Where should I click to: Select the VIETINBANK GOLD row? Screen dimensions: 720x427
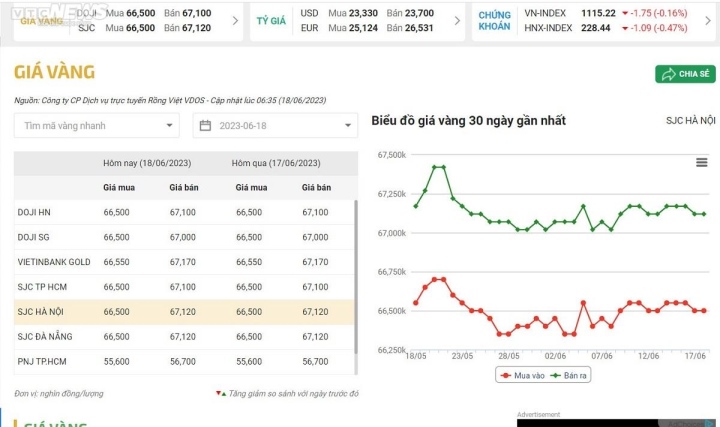pos(184,262)
